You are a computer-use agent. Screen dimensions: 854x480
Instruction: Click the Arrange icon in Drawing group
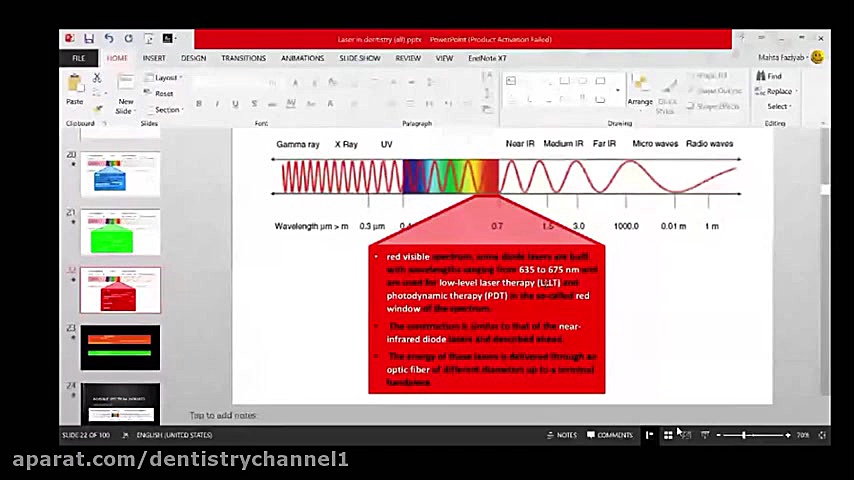[x=640, y=90]
